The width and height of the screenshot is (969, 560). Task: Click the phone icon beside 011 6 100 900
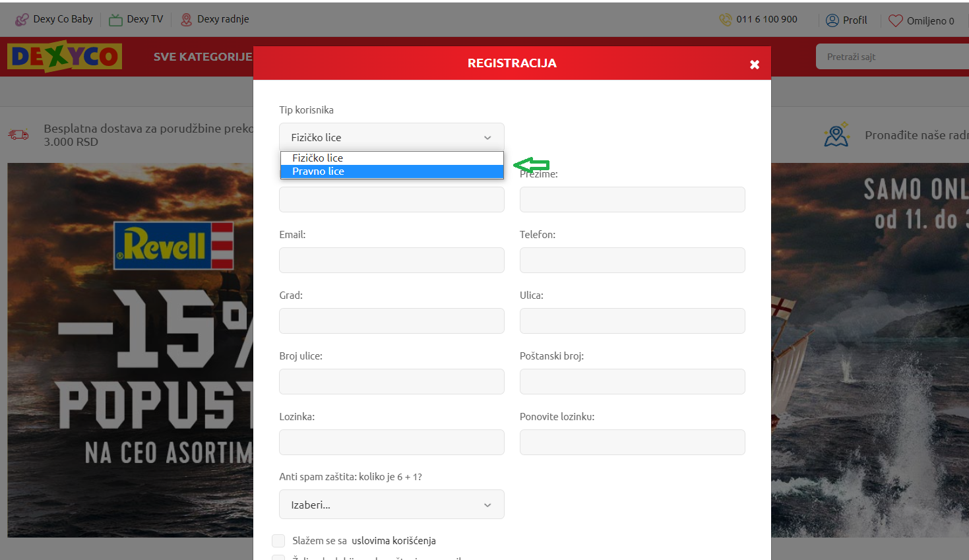(x=725, y=20)
